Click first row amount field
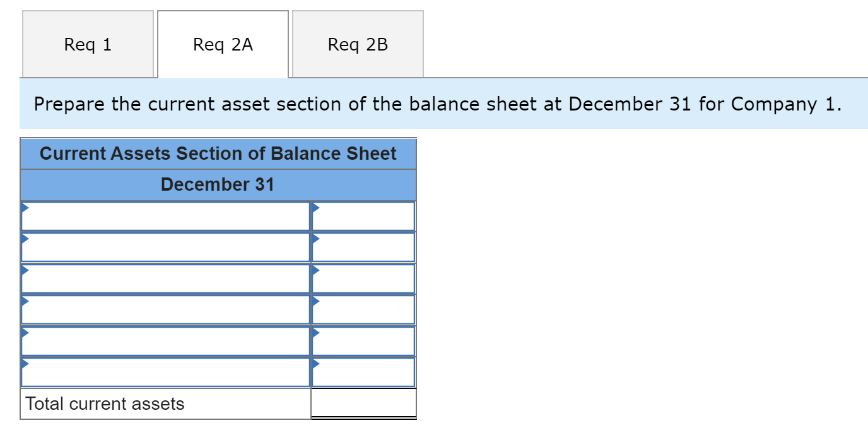The width and height of the screenshot is (868, 430). point(363,217)
